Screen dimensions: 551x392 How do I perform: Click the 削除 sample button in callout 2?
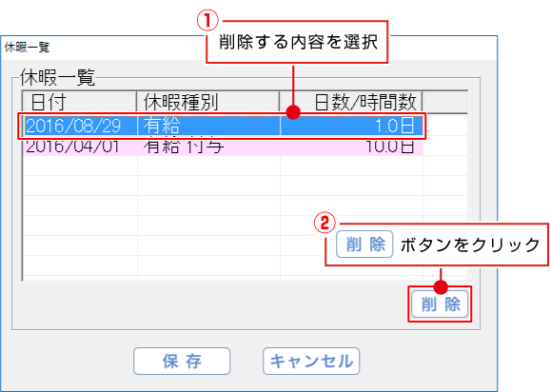(x=364, y=245)
